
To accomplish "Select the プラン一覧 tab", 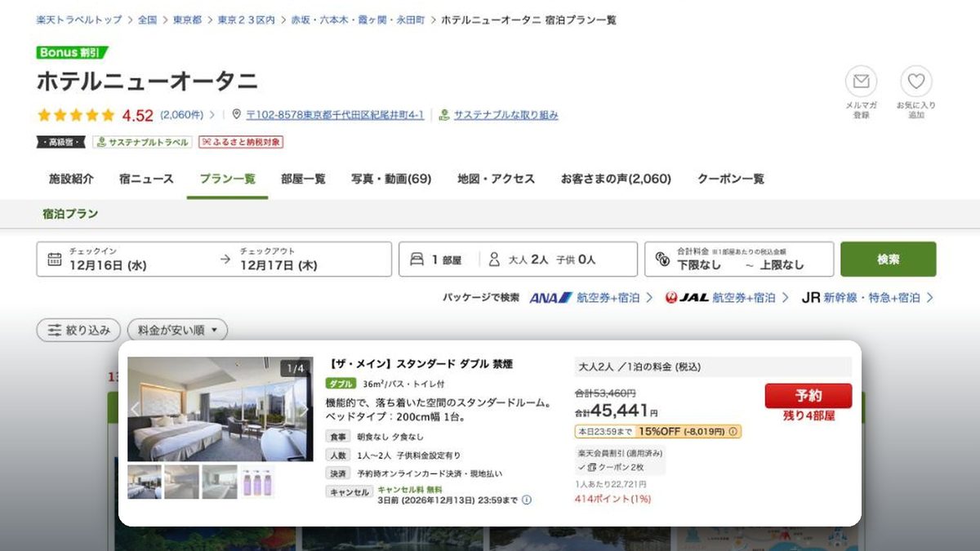I will [x=227, y=179].
